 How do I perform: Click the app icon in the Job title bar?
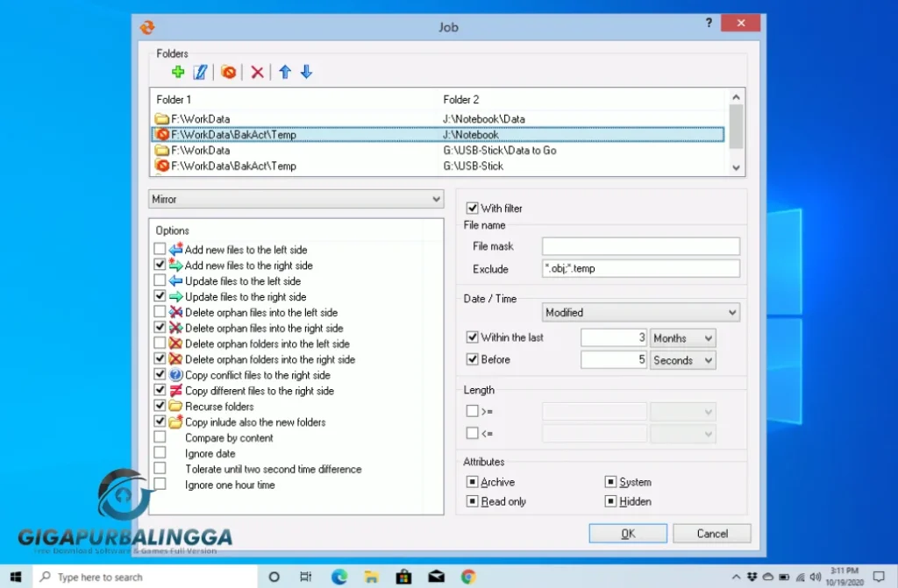pyautogui.click(x=147, y=27)
